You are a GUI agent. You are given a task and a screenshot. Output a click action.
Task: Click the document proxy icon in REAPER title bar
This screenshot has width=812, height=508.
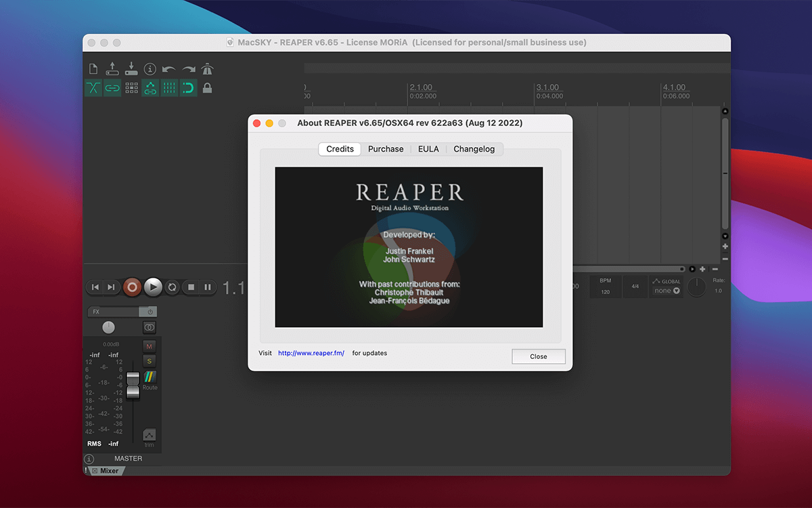coord(230,43)
